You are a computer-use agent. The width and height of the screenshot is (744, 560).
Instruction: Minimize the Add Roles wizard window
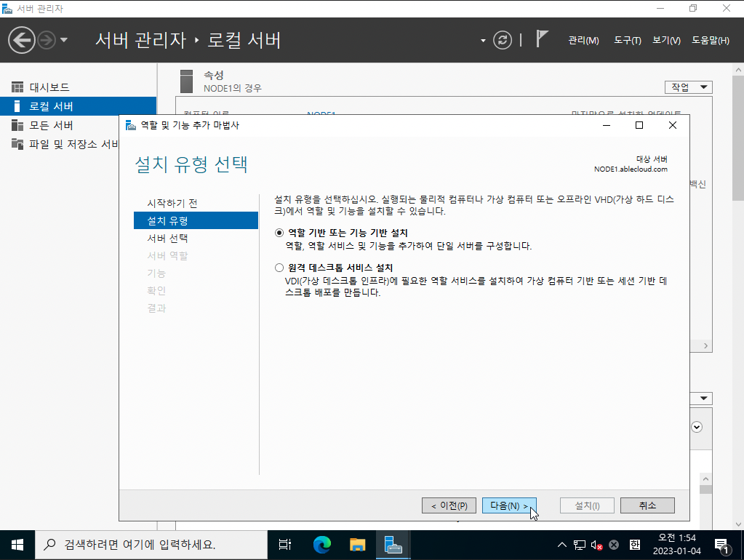pos(607,125)
